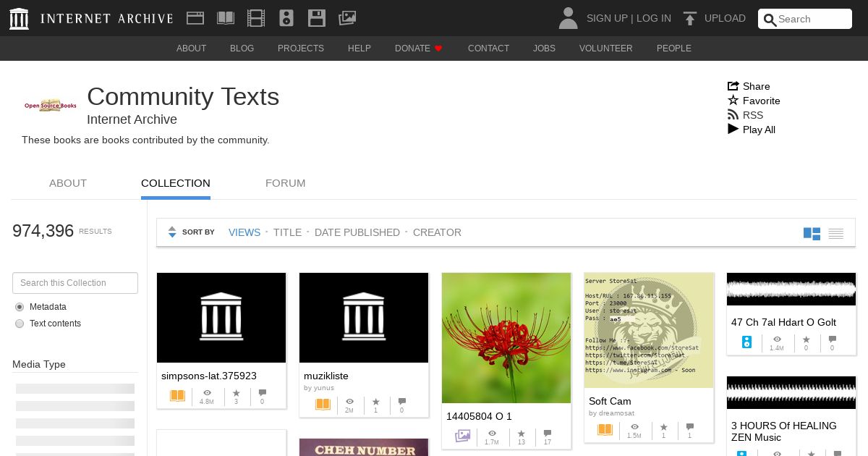Click the SIGN UP link
The image size is (868, 456).
[607, 18]
